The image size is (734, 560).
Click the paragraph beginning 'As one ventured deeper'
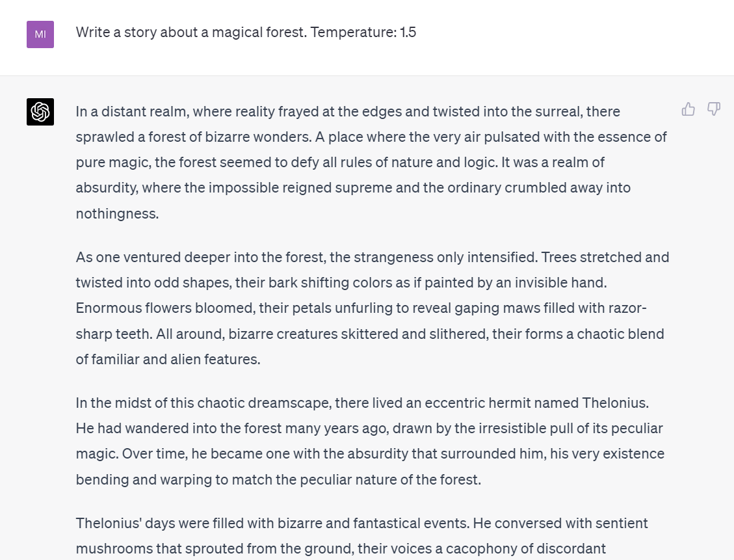point(373,308)
